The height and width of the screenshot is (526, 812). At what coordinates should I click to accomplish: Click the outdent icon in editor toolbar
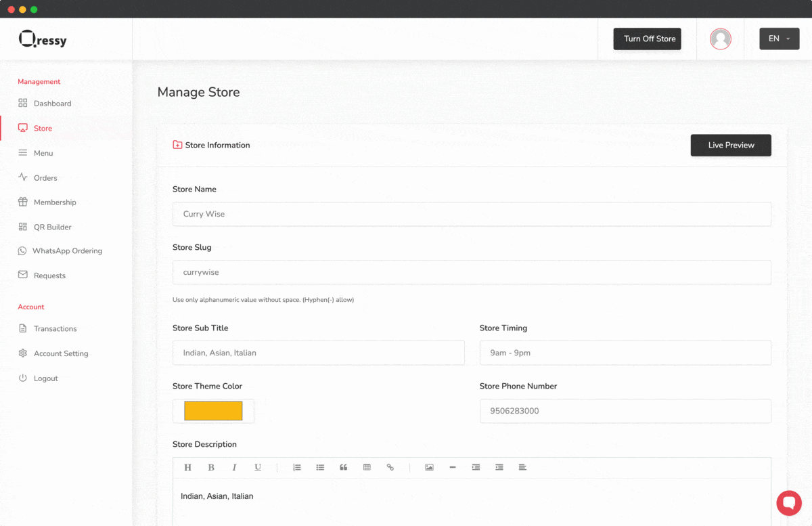tap(499, 467)
